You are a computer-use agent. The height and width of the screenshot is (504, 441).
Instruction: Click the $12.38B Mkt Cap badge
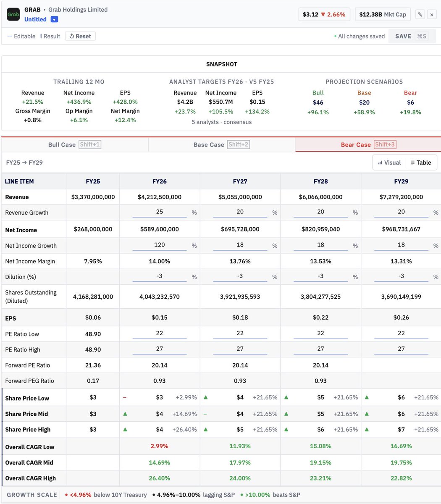click(383, 14)
